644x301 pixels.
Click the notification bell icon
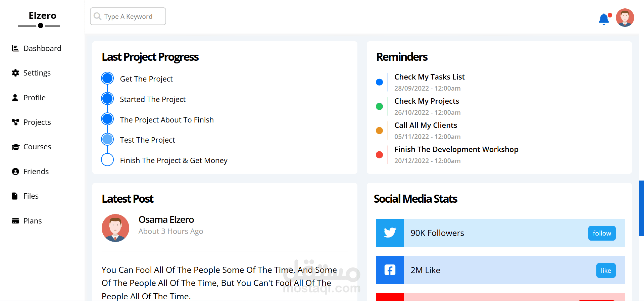604,19
